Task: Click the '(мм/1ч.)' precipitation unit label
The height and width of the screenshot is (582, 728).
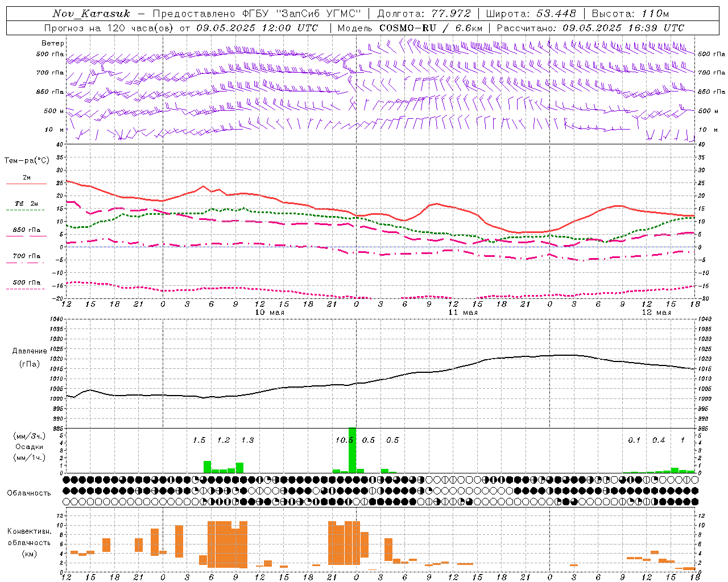Action: point(30,458)
